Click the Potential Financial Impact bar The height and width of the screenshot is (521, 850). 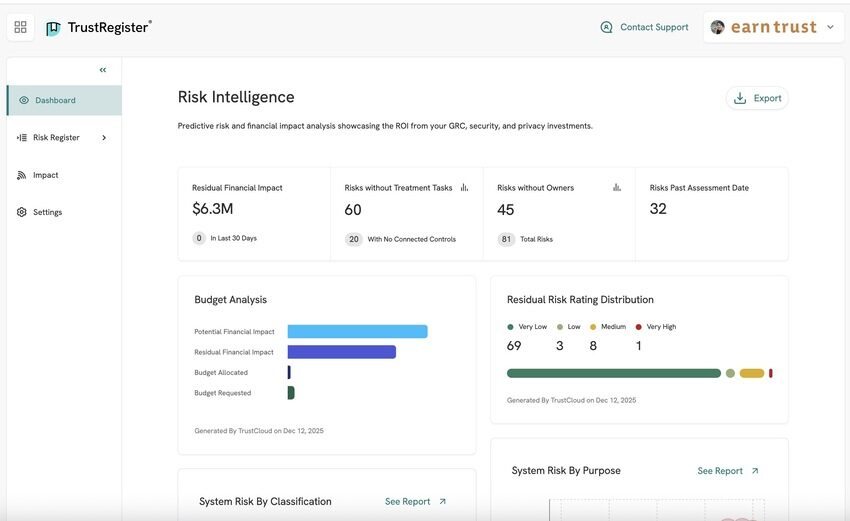(x=357, y=331)
